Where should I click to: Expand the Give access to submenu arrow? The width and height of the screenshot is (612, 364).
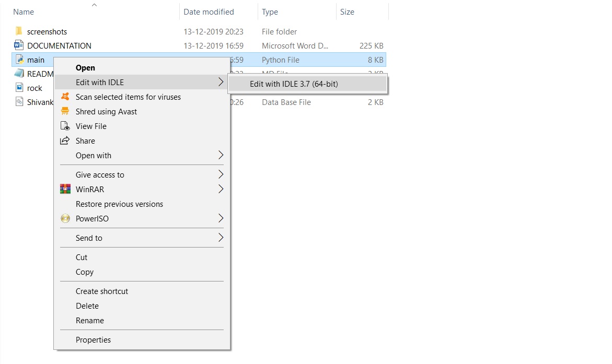click(x=221, y=174)
